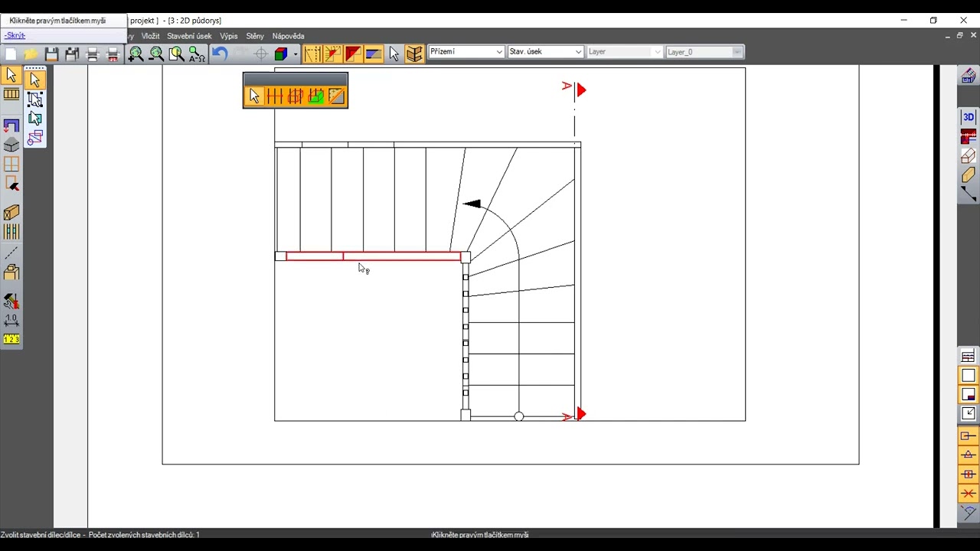Open the Nápověda menu
Image resolution: width=980 pixels, height=551 pixels.
288,36
